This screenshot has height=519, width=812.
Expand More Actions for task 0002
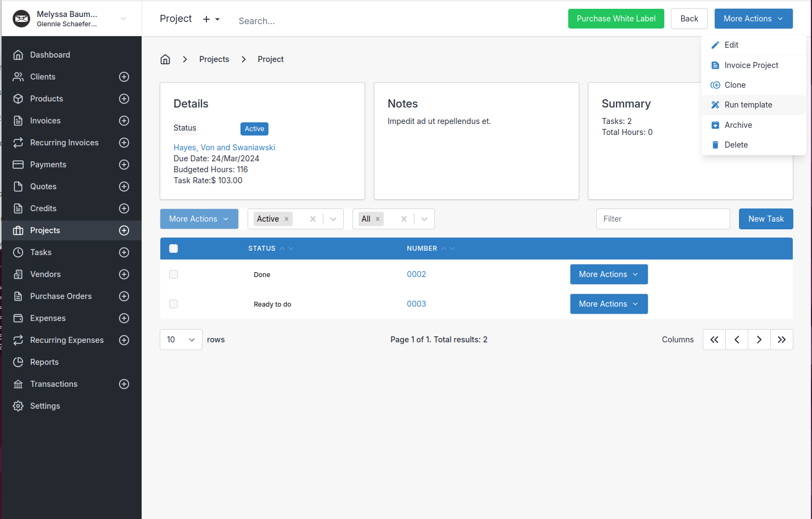(609, 274)
